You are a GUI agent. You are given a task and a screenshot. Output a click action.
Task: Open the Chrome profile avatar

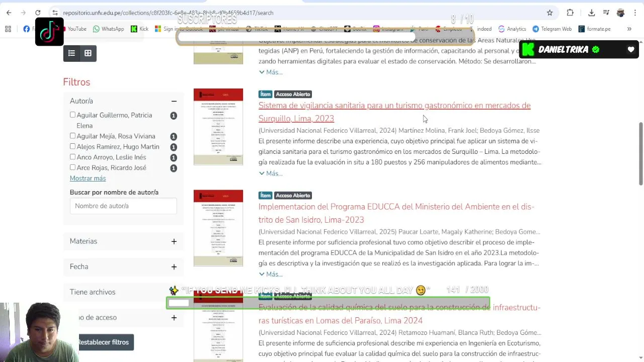pos(621,13)
